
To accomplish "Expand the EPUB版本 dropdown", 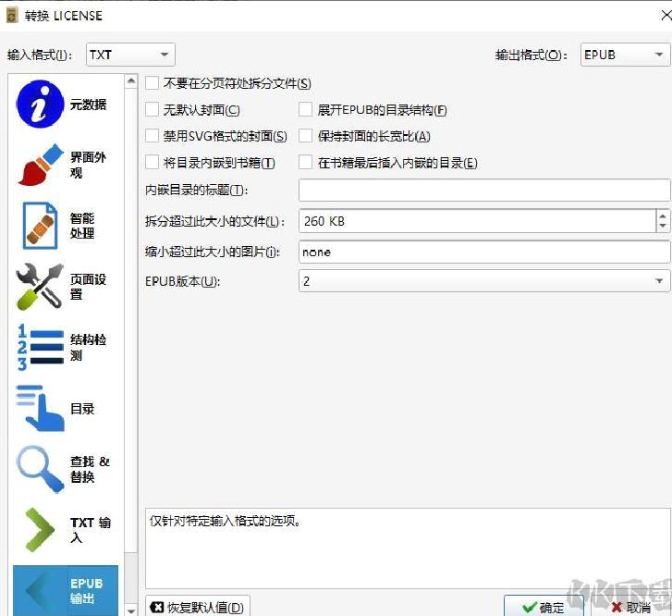I will click(x=484, y=281).
